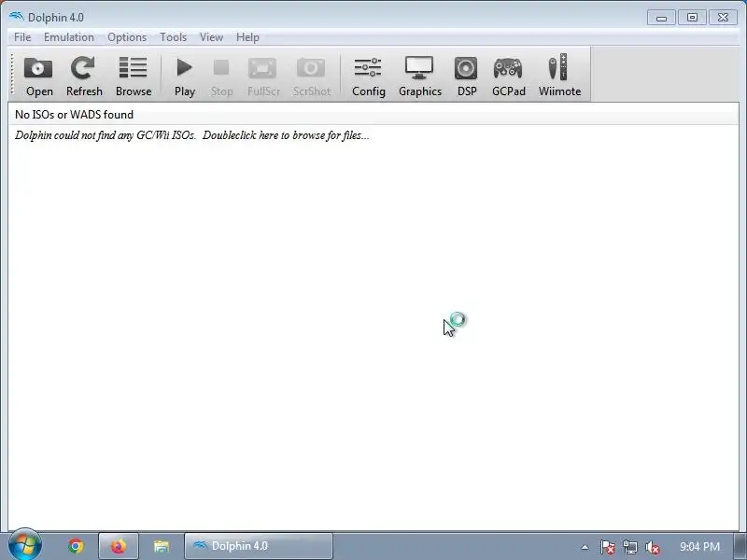Minimize the Dolphin window
This screenshot has height=560, width=747.
(x=661, y=18)
